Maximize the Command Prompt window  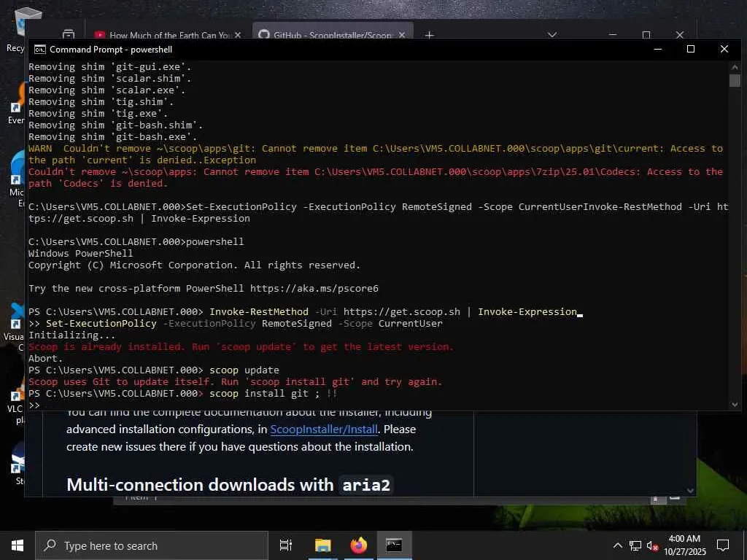point(691,49)
